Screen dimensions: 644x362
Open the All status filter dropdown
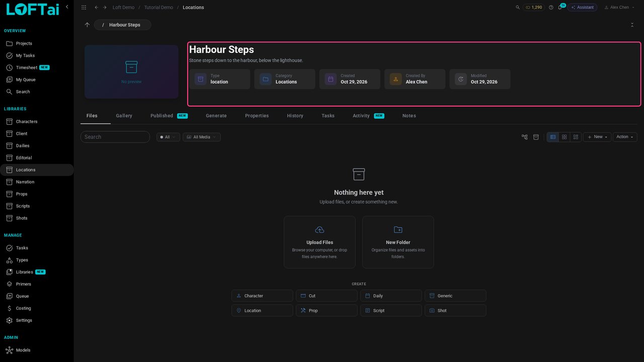168,137
